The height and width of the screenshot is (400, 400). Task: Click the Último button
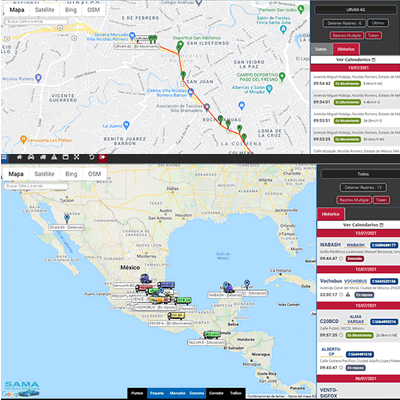(x=378, y=23)
